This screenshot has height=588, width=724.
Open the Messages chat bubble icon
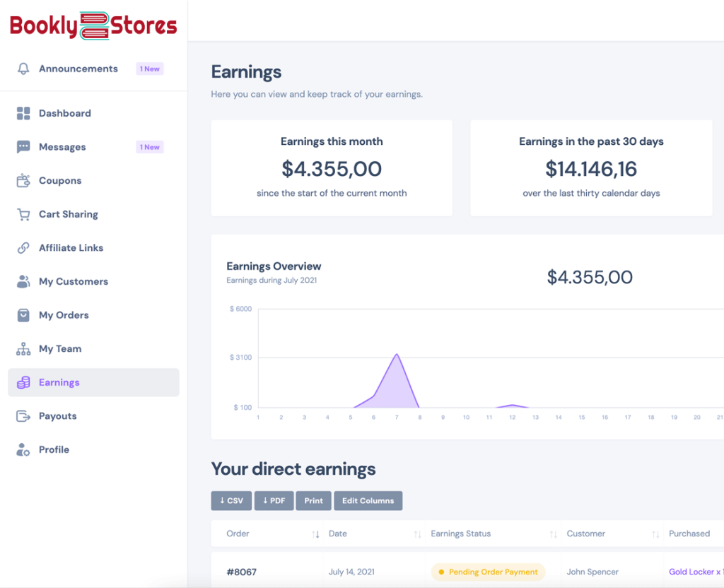23,147
